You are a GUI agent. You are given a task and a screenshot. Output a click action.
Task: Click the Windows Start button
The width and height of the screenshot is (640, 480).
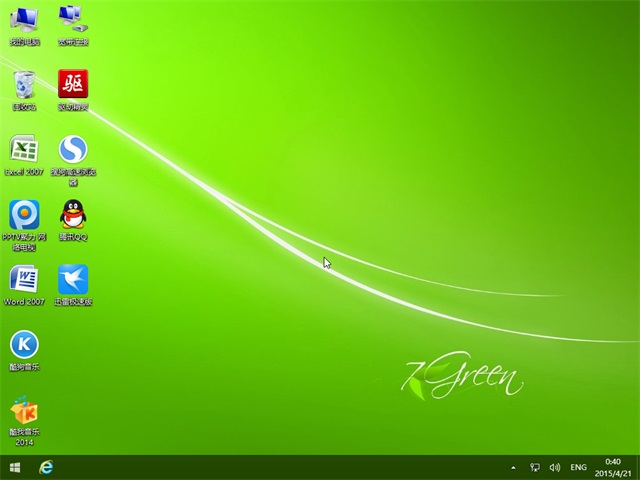pos(15,467)
